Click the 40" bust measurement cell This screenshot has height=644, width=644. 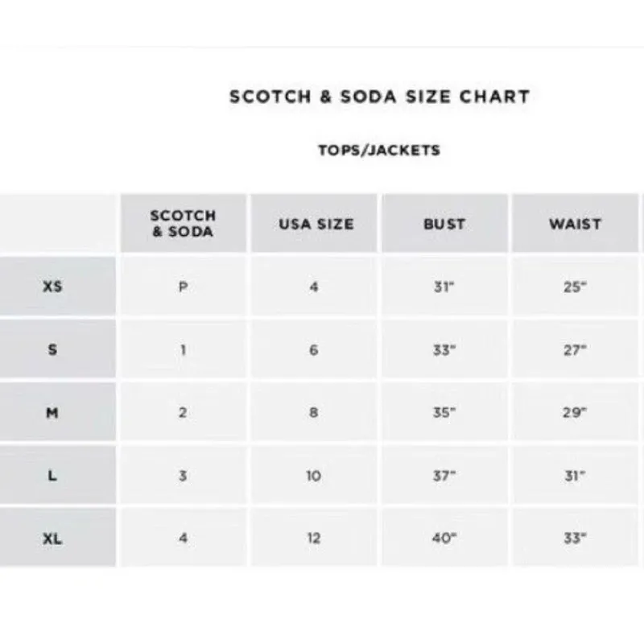click(x=444, y=538)
